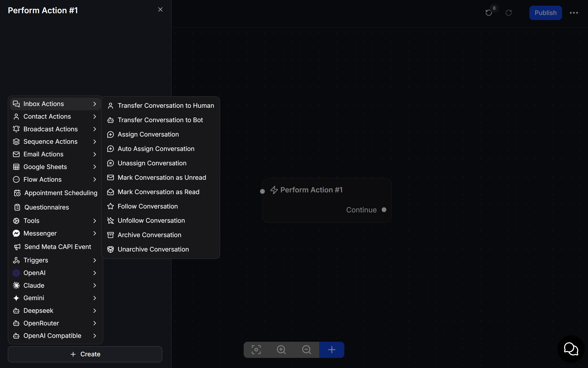Select Send Meta CAPI Event

(x=55, y=247)
